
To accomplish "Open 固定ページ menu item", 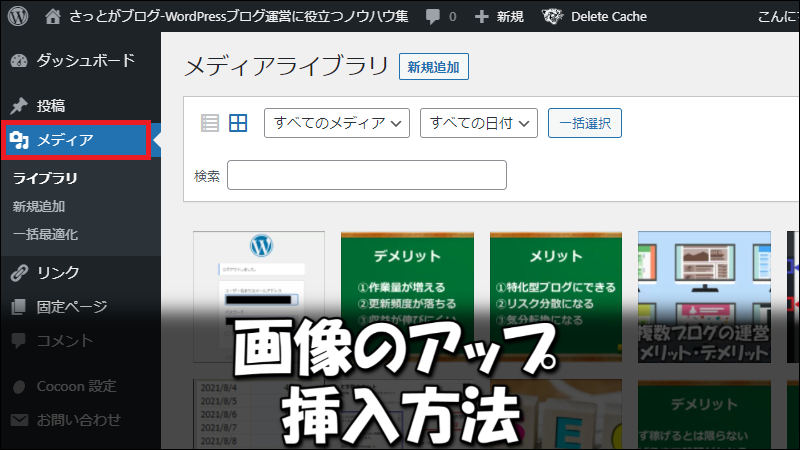I will point(71,306).
